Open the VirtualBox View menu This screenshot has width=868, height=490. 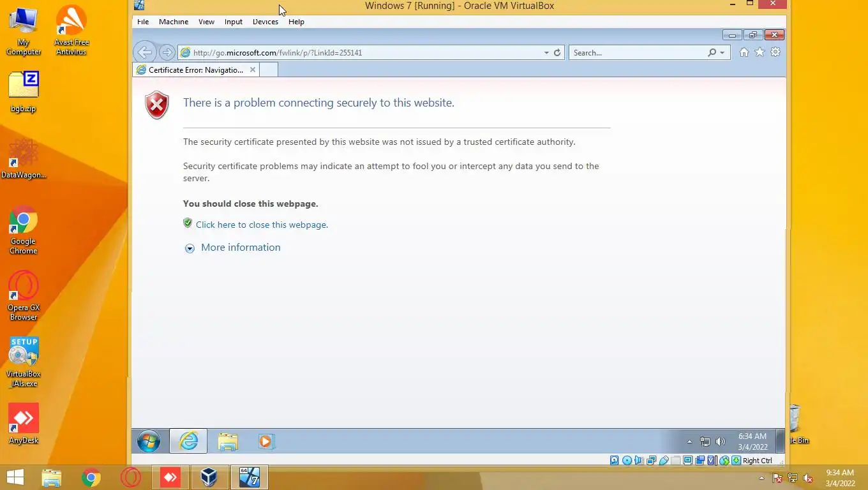coord(206,22)
